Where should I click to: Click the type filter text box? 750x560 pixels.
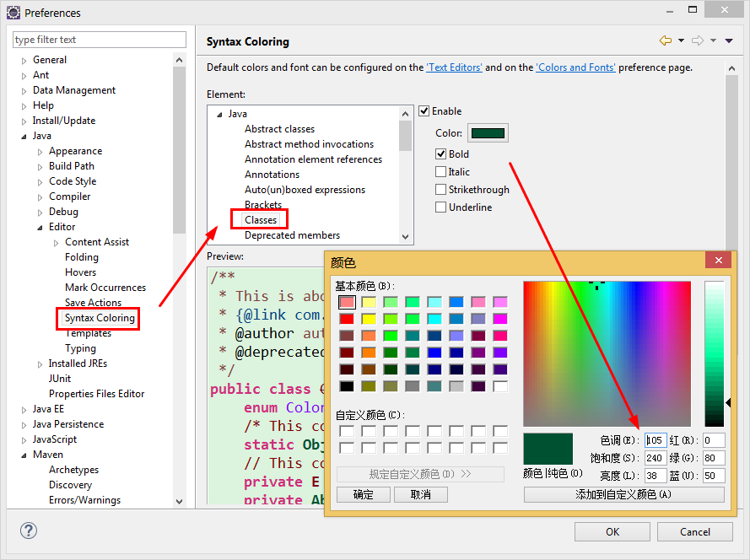(99, 40)
